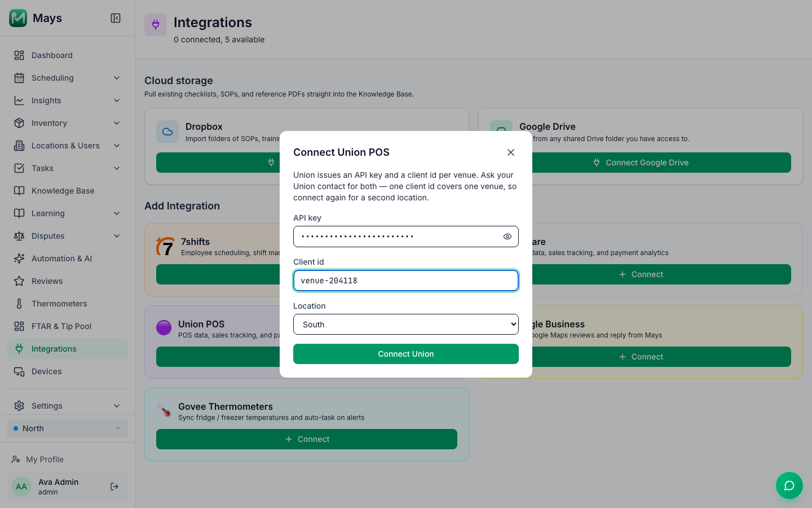Open Knowledge Base in sidebar
This screenshot has height=508, width=812.
[x=68, y=191]
